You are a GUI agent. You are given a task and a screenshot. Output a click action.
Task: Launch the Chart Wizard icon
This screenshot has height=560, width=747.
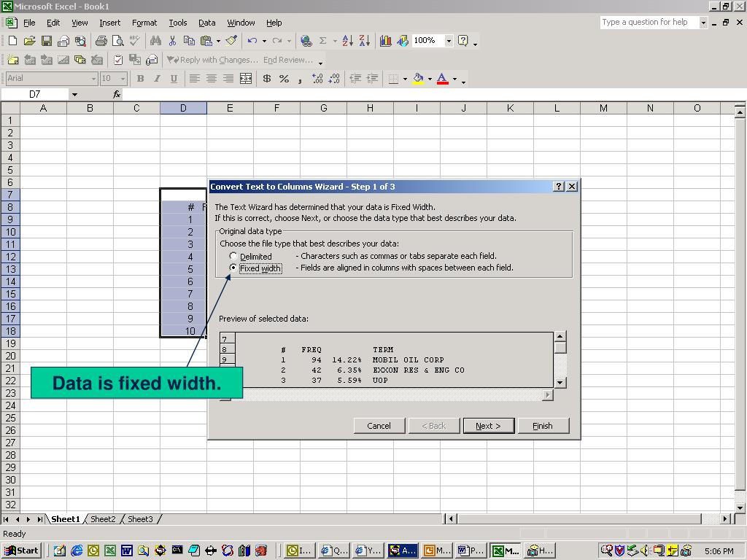click(x=385, y=41)
